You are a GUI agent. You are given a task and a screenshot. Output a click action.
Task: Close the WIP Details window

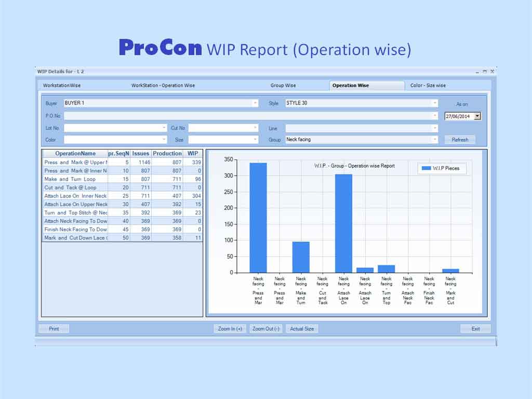tap(492, 72)
